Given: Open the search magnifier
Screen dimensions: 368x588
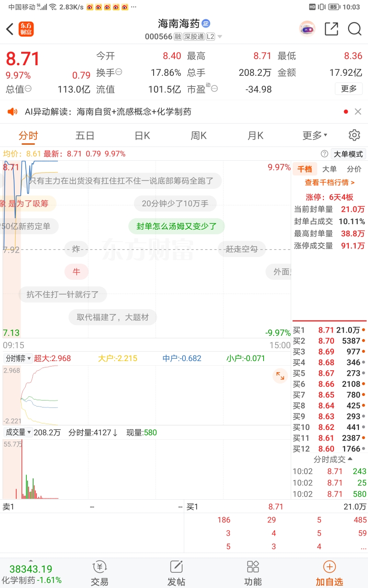Looking at the screenshot, I should point(355,29).
